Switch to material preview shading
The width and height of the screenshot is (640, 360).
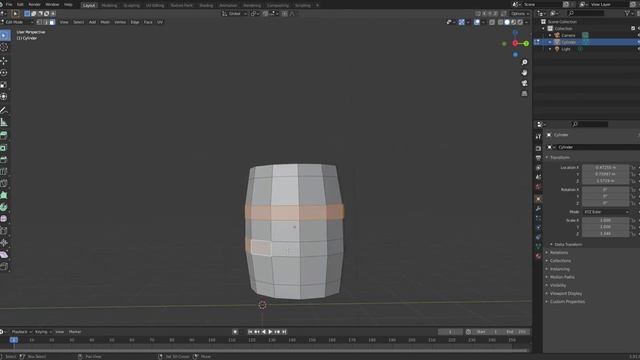coord(513,22)
